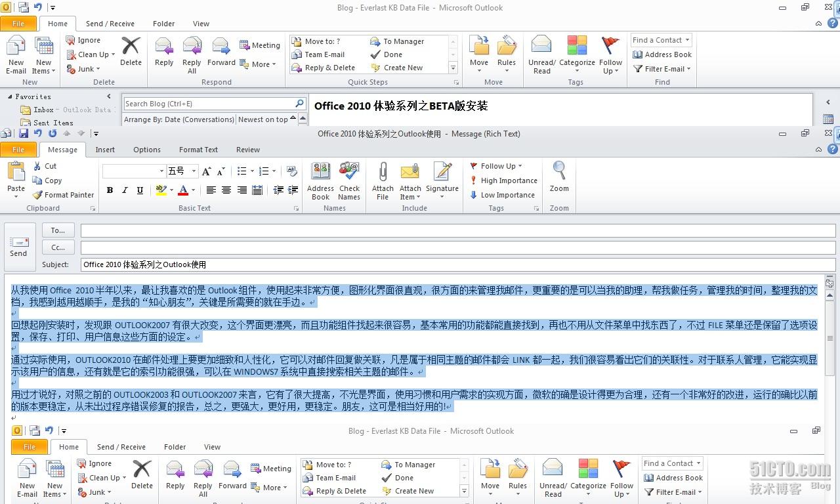Open the orange File button in message window
840x504 pixels.
(18, 150)
